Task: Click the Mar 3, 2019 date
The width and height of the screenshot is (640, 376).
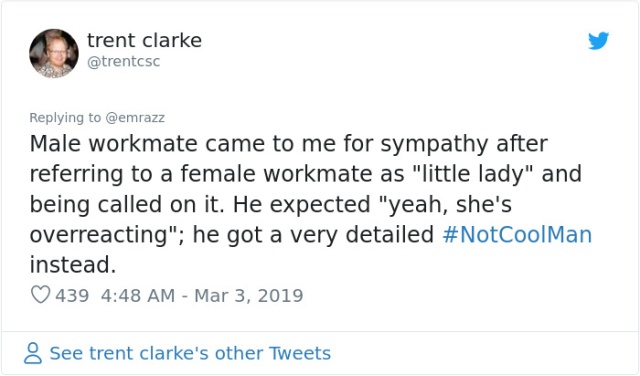Action: coord(249,296)
